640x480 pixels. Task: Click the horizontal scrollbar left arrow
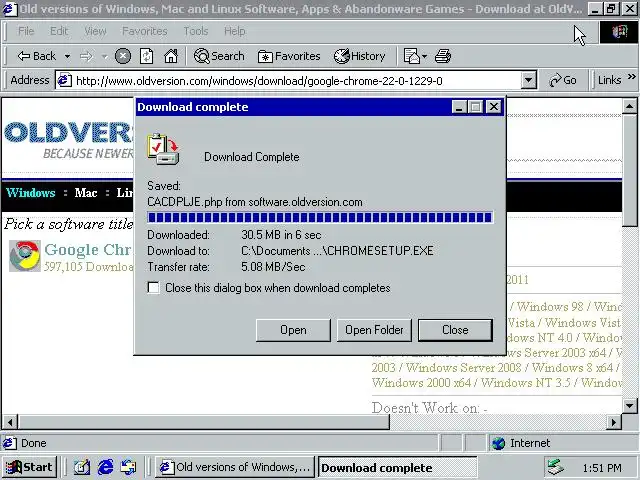(10, 422)
